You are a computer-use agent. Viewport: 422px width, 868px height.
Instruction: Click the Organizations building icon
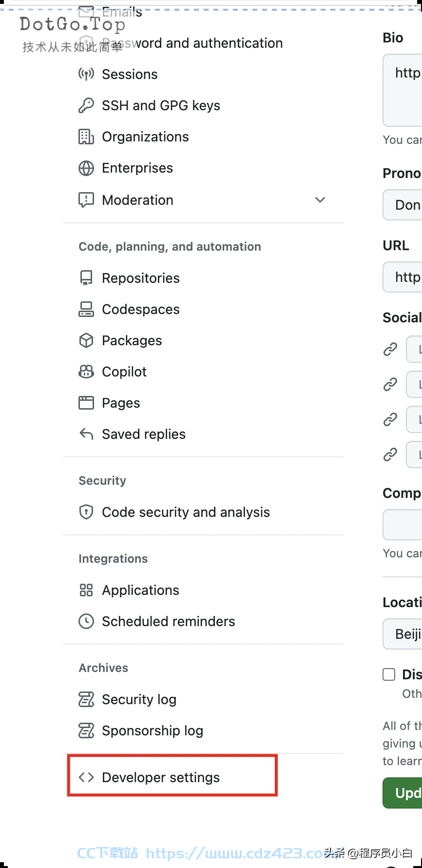[x=86, y=137]
